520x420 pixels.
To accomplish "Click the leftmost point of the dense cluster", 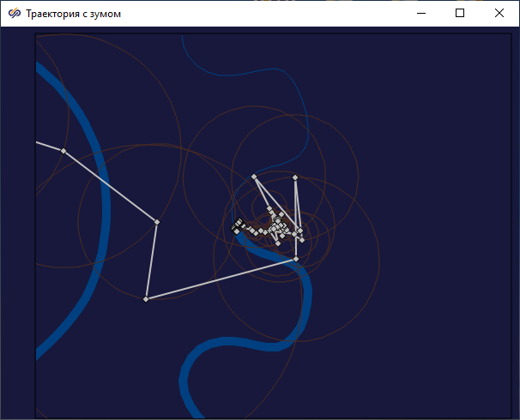I will [x=236, y=230].
